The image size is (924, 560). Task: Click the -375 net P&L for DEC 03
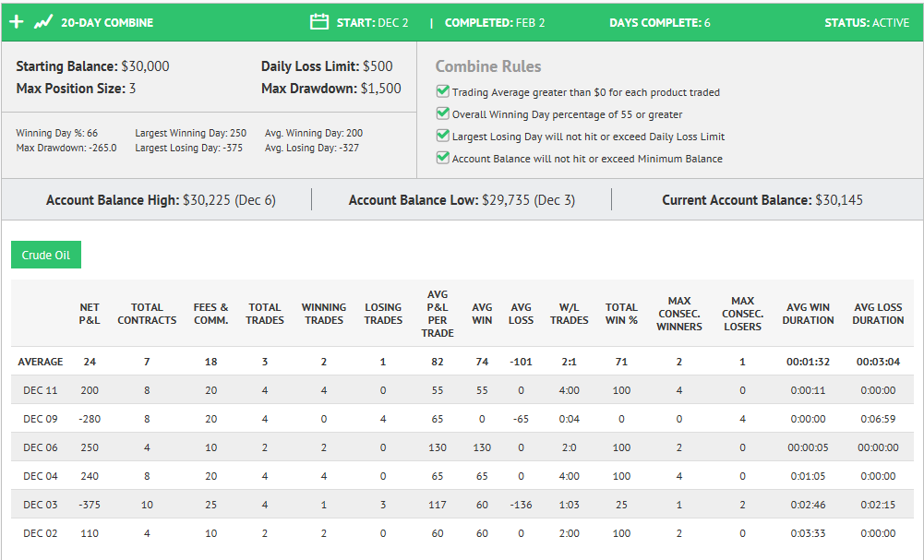90,505
